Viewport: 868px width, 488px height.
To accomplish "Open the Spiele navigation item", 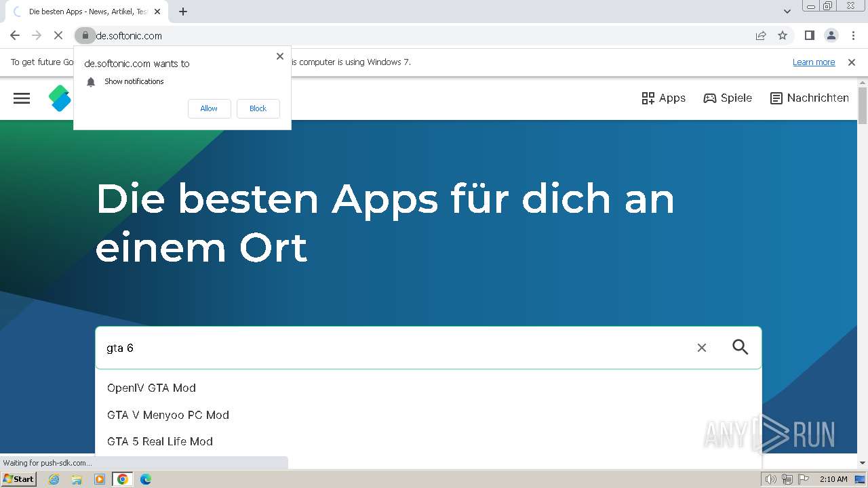I will tap(728, 98).
